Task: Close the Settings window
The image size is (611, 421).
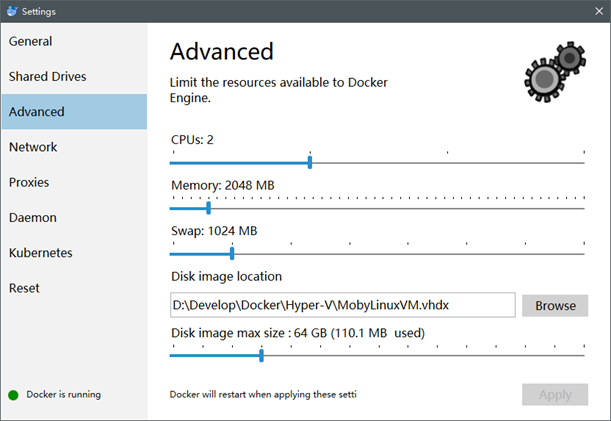Action: click(x=599, y=11)
